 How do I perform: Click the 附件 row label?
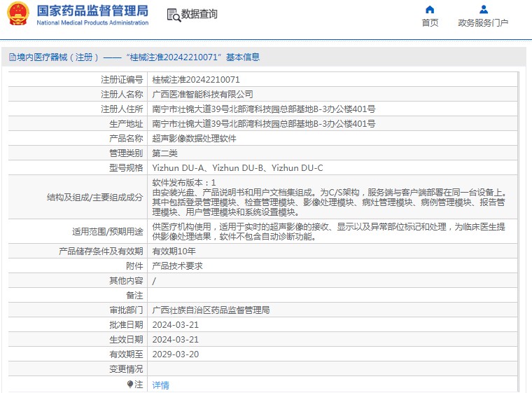click(x=134, y=266)
